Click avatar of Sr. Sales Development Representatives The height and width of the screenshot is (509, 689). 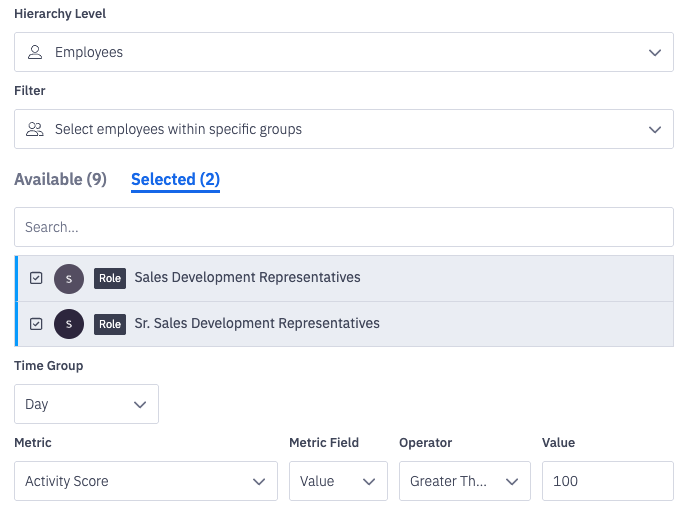(x=69, y=324)
